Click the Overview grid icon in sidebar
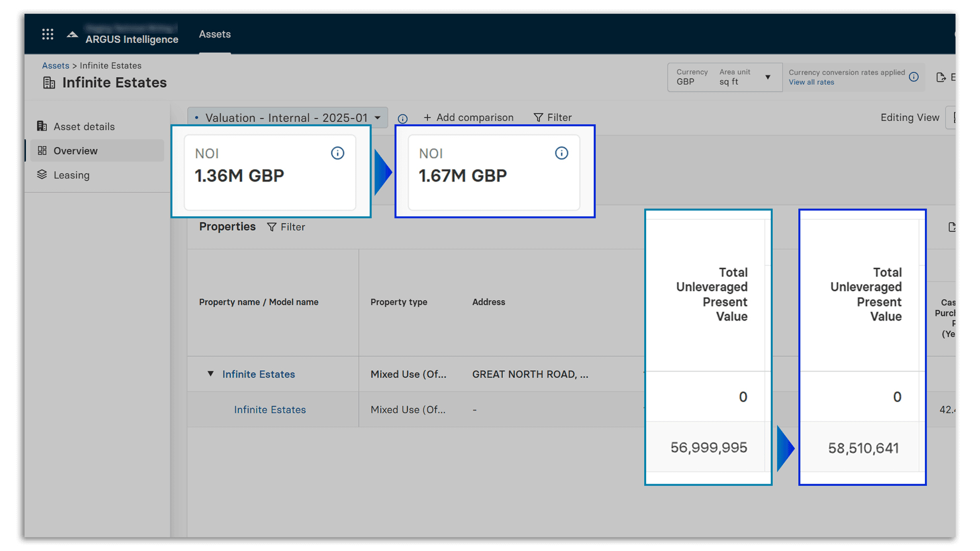 43,151
